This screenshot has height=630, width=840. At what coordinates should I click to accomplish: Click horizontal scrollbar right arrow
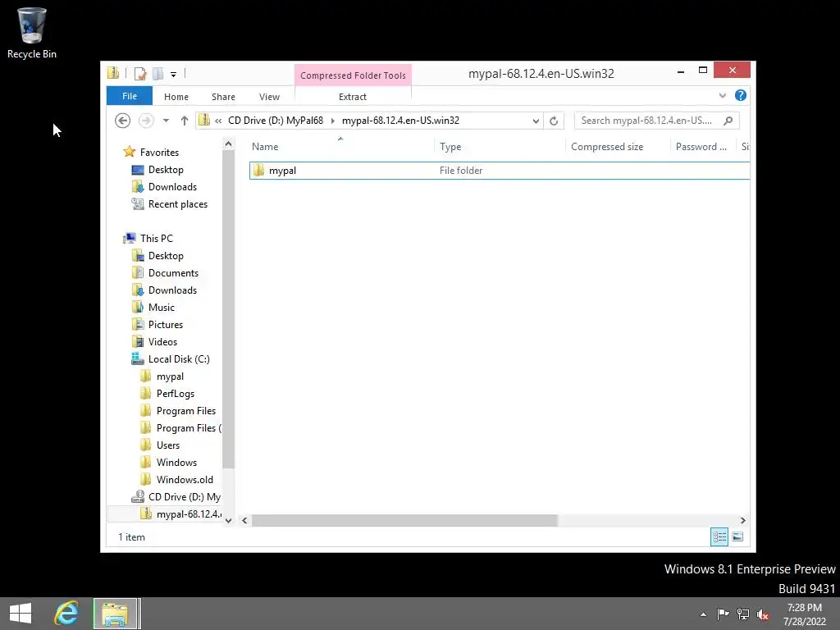742,520
